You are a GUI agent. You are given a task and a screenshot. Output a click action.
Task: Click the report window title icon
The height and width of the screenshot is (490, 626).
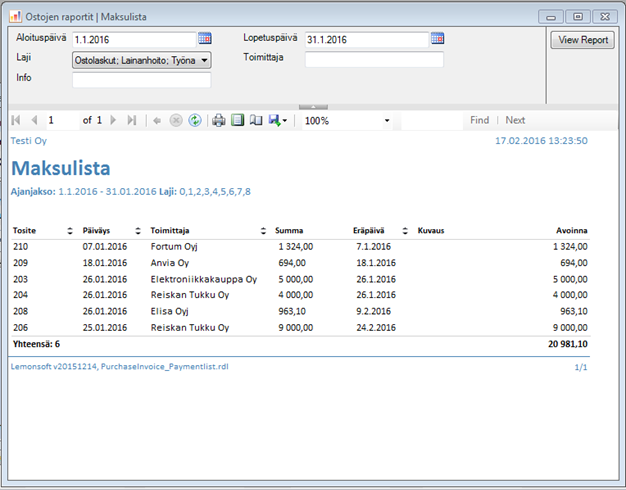point(15,16)
